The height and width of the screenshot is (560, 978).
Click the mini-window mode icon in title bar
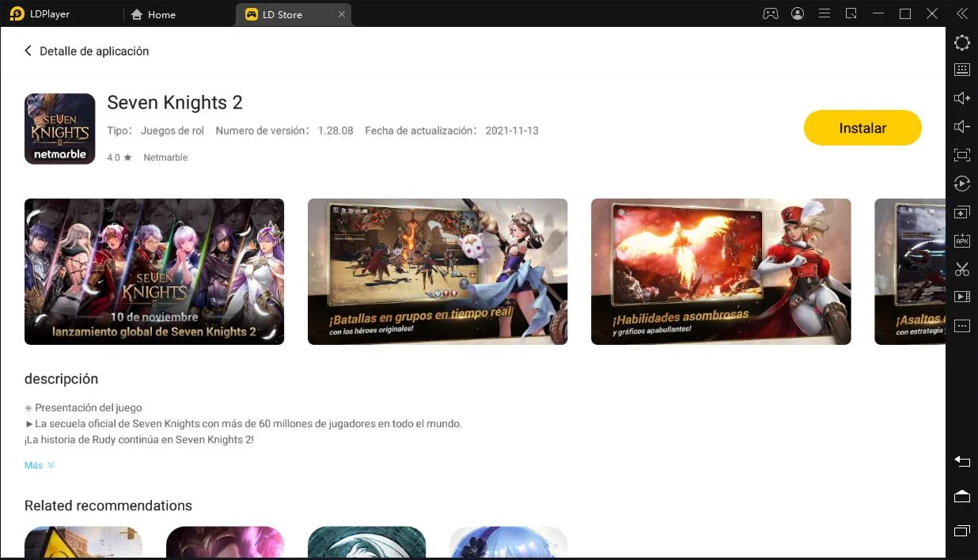851,13
